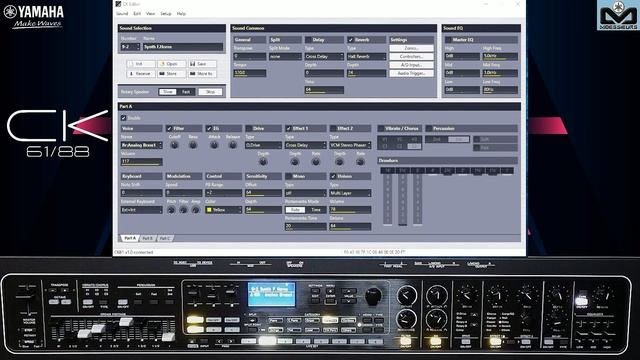Click the CK Editor title bar icon
Image resolution: width=640 pixels, height=360 pixels.
pyautogui.click(x=118, y=4)
